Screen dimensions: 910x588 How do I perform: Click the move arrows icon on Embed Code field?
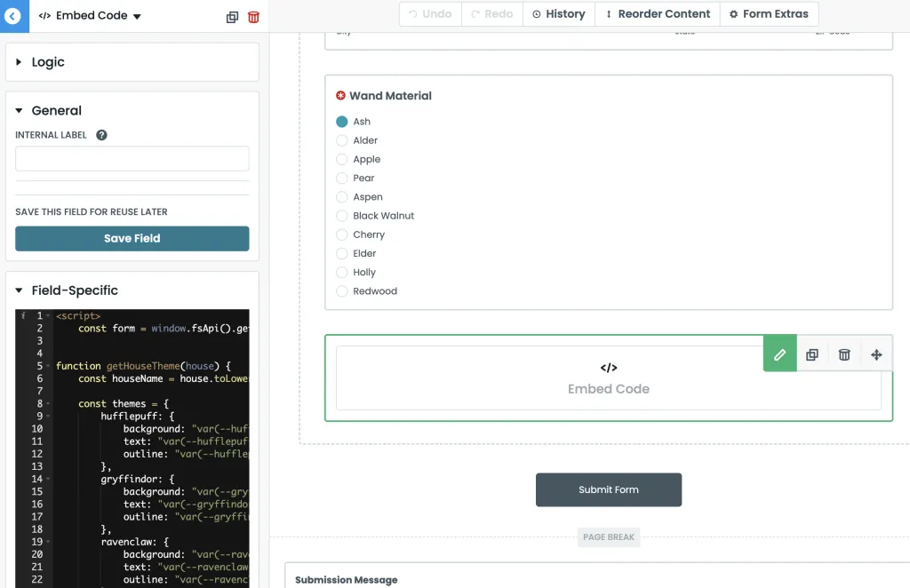[x=876, y=354]
